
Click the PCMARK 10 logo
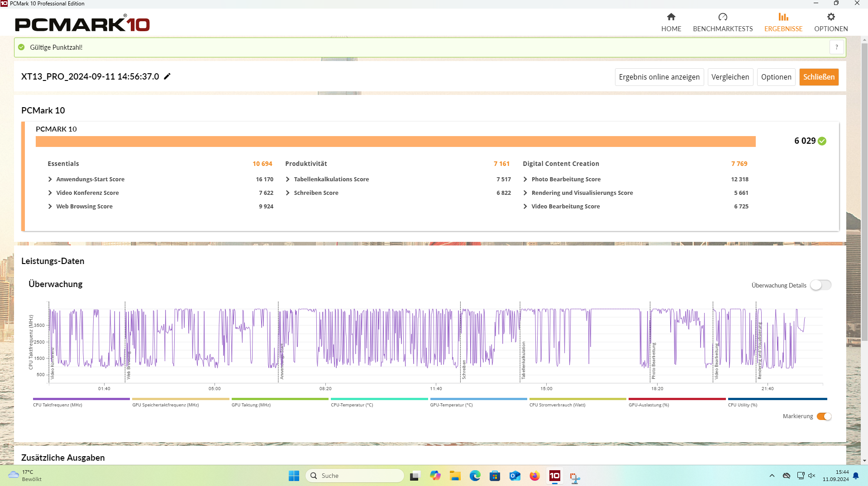coord(82,24)
